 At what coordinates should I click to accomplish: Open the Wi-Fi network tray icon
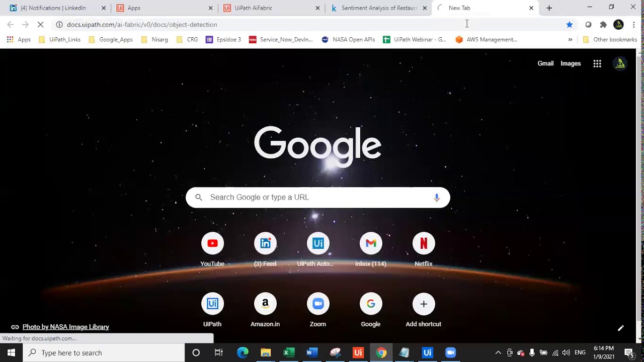555,352
